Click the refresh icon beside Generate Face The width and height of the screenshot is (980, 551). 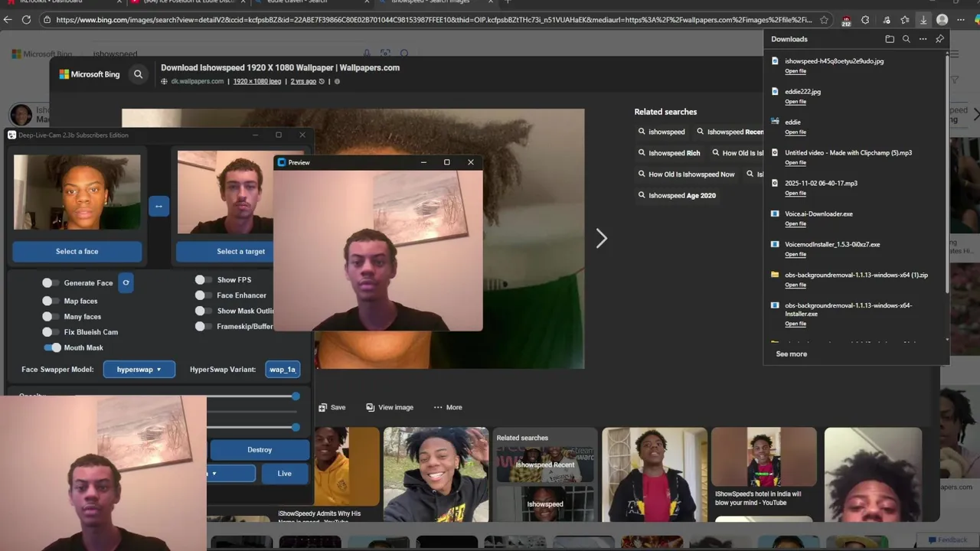click(x=126, y=282)
